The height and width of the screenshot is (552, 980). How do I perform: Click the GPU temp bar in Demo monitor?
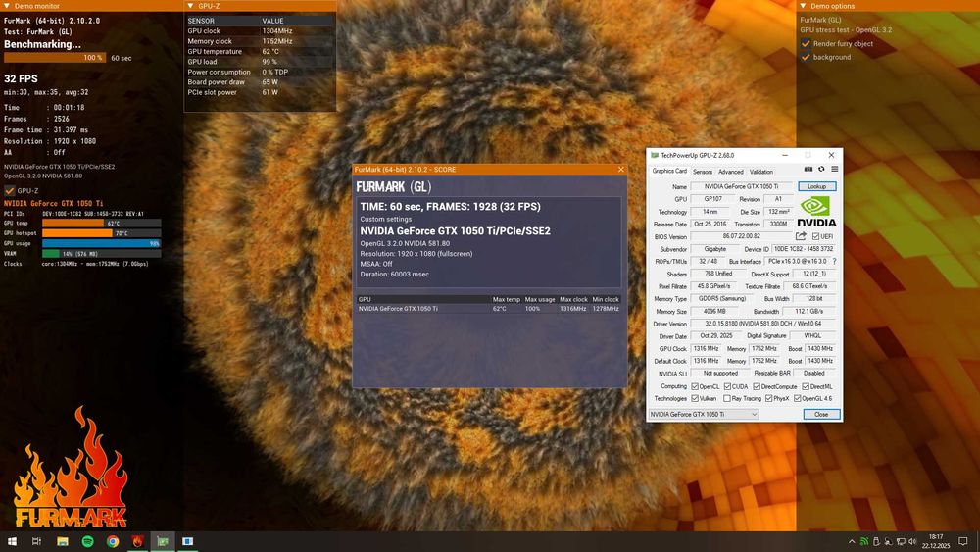click(101, 224)
